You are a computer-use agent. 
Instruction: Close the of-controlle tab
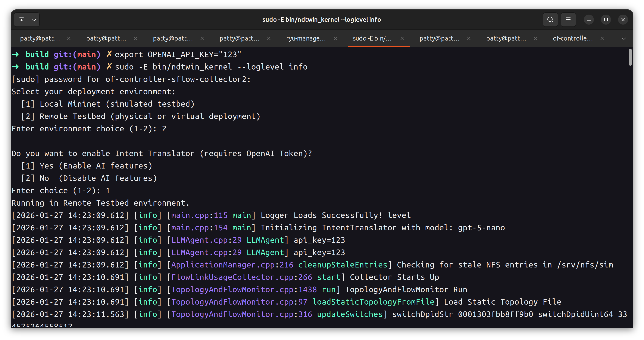pyautogui.click(x=602, y=38)
